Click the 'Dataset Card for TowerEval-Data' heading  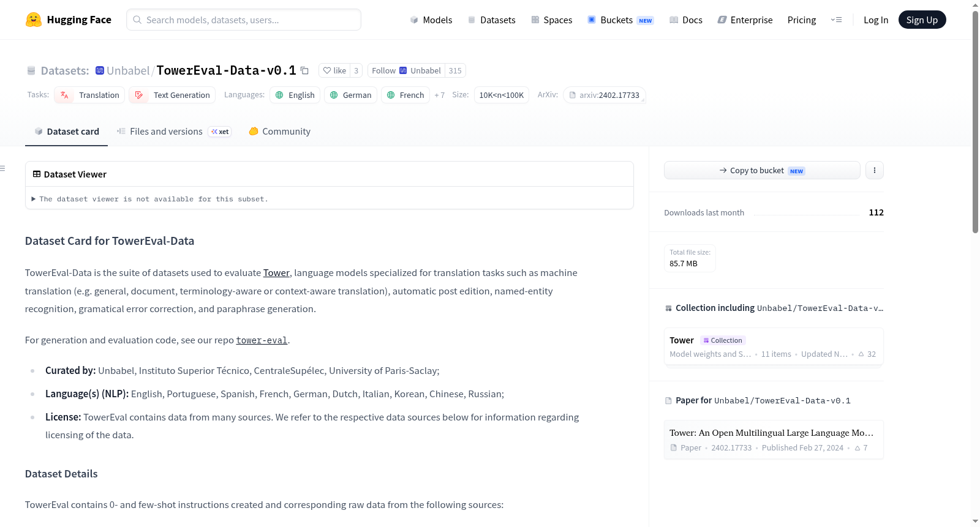[110, 241]
